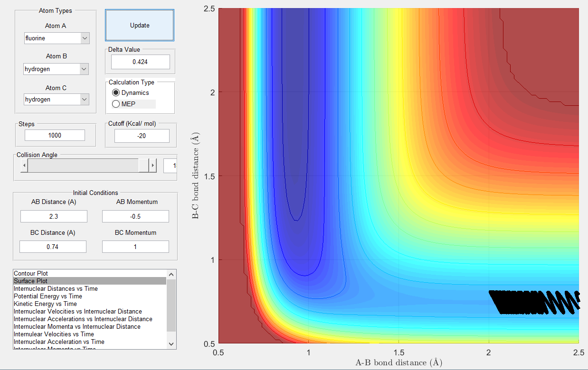588x370 pixels.
Task: Click the Collision Angle left arrow
Action: click(x=24, y=166)
